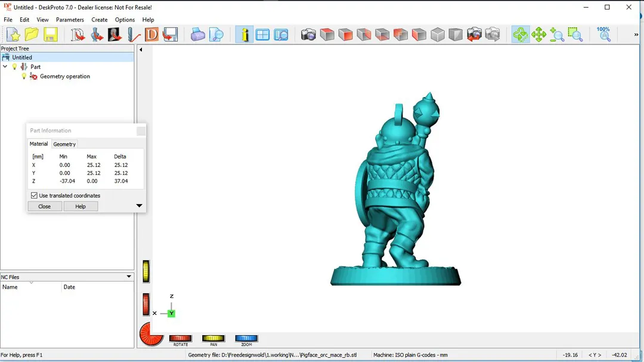Select the zoom window tool icon
Viewport: 644px width, 362px height.
[575, 35]
